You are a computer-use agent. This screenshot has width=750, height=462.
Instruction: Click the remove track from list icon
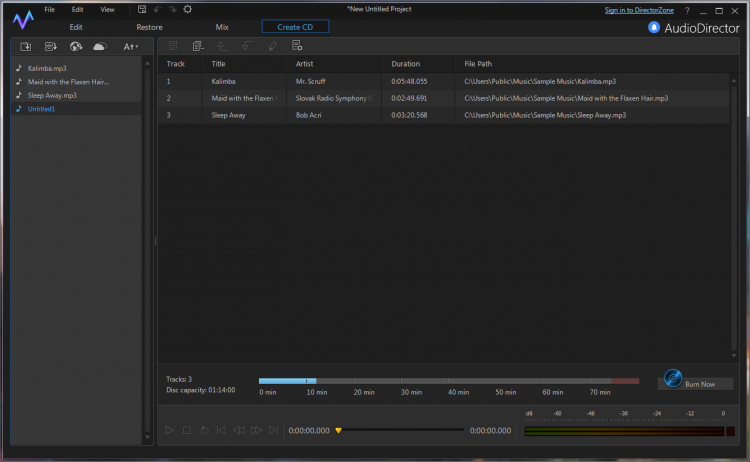[x=198, y=46]
